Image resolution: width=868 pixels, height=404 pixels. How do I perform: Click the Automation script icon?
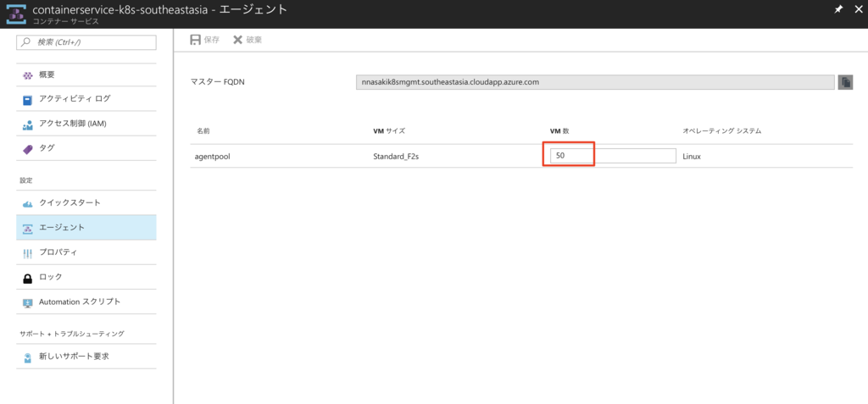tap(28, 303)
